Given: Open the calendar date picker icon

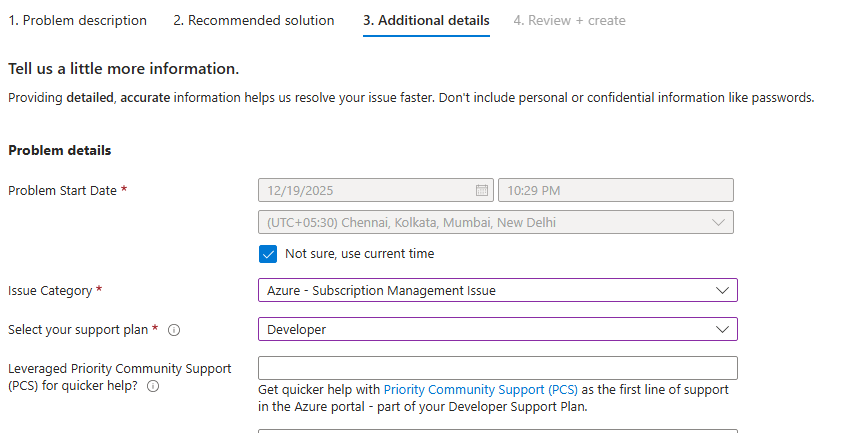Looking at the screenshot, I should coord(481,190).
